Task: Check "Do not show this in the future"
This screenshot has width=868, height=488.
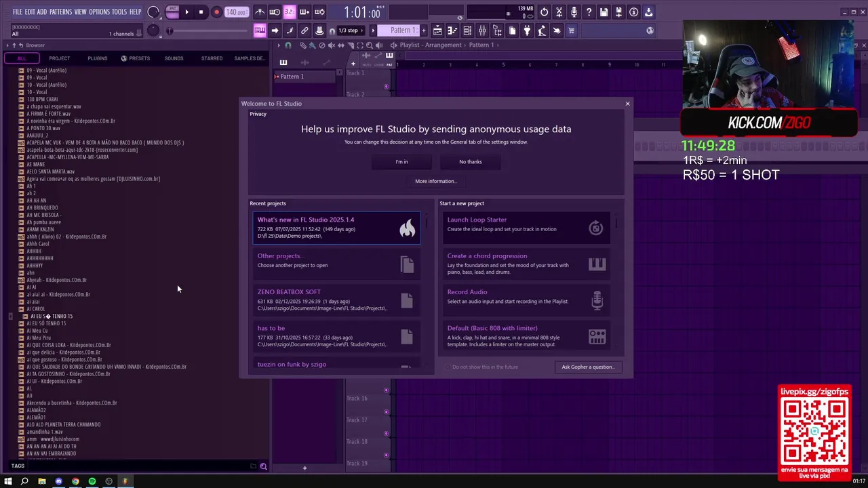Action: click(x=448, y=367)
